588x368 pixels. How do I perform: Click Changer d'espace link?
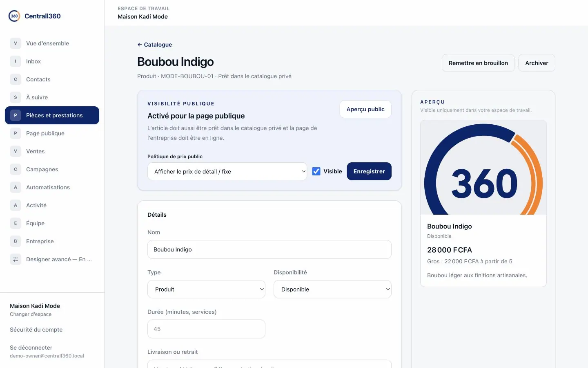click(31, 314)
